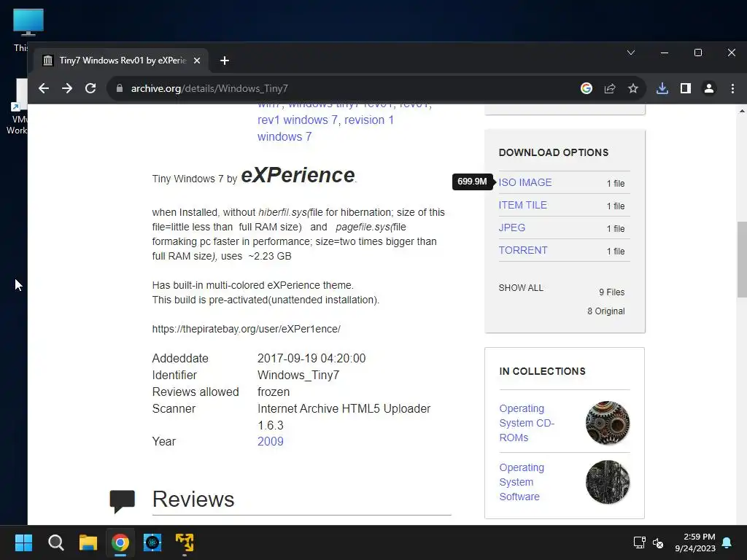
Task: Open the blue atom app in taskbar
Action: 152,542
